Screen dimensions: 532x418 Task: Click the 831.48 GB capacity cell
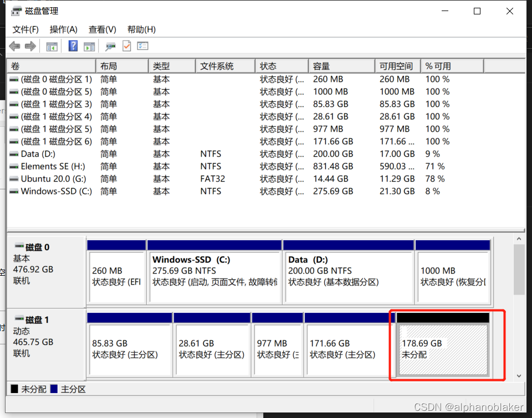333,167
